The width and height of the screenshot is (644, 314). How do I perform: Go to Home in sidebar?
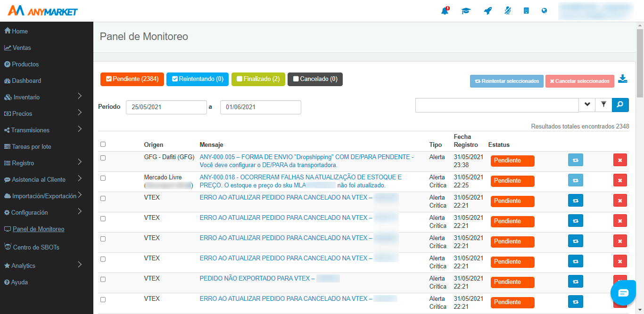(16, 31)
